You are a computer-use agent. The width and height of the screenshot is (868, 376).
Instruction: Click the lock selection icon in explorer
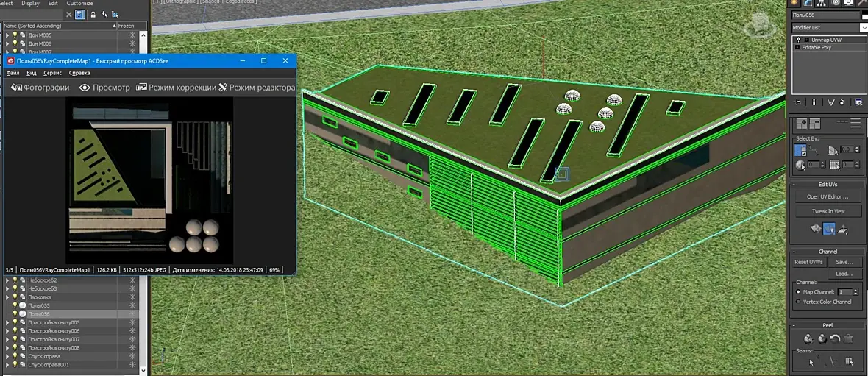coord(93,15)
